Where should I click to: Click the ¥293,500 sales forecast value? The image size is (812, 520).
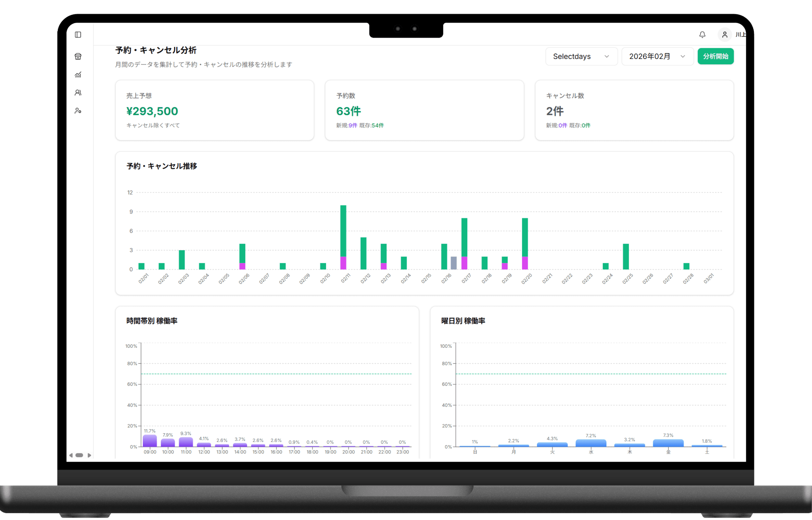tap(152, 111)
